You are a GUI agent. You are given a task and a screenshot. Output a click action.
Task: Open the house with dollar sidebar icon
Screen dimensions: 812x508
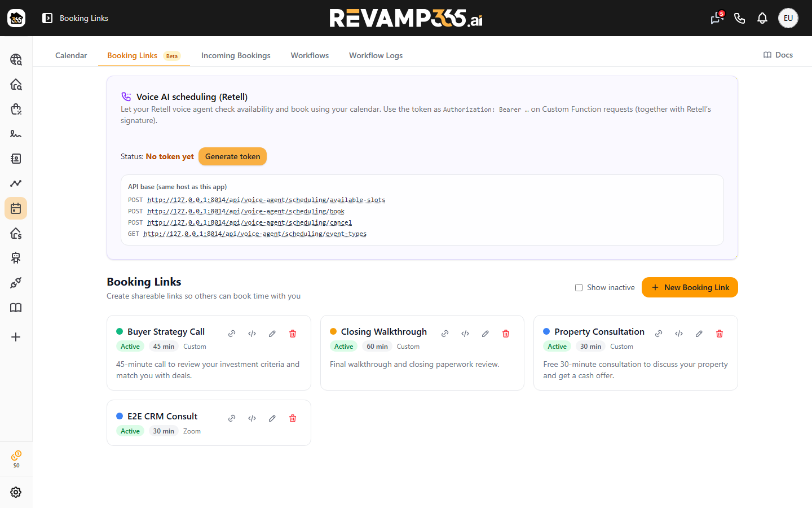tap(16, 233)
